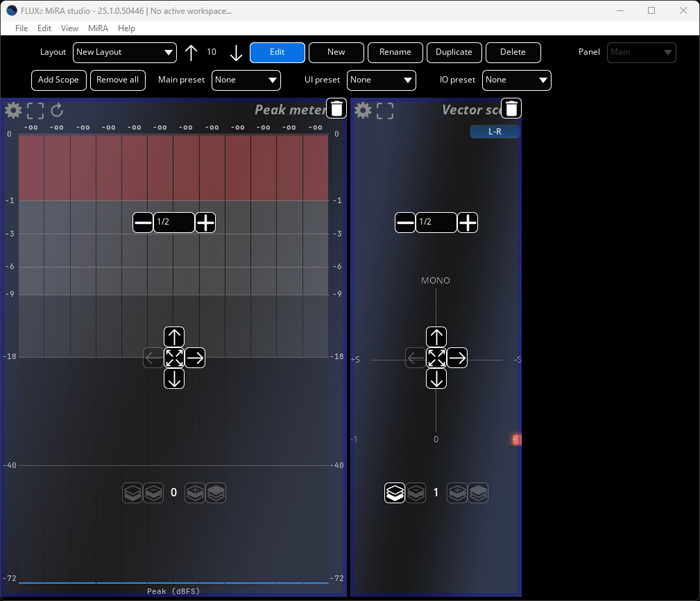The width and height of the screenshot is (700, 601).
Task: Click the Peak (dBFS) axis label
Action: pyautogui.click(x=173, y=591)
